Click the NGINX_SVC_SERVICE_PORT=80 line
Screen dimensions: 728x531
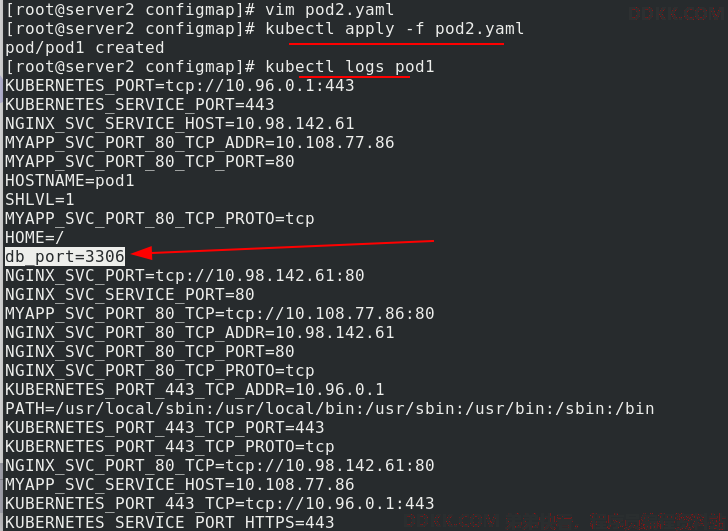[130, 295]
